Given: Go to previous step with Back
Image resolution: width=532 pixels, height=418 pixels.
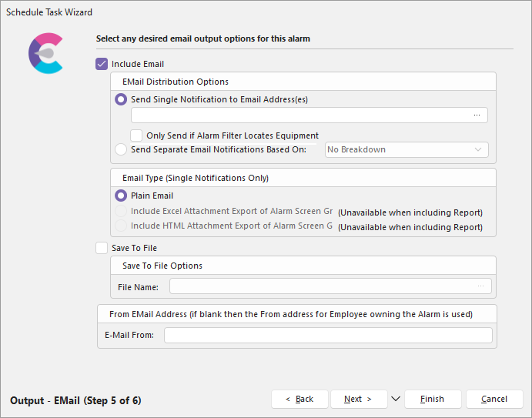Looking at the screenshot, I should click(x=299, y=399).
